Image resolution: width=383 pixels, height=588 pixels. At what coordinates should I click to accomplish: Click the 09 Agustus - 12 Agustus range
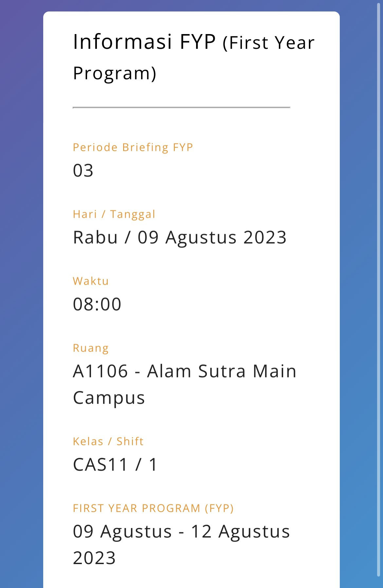181,531
